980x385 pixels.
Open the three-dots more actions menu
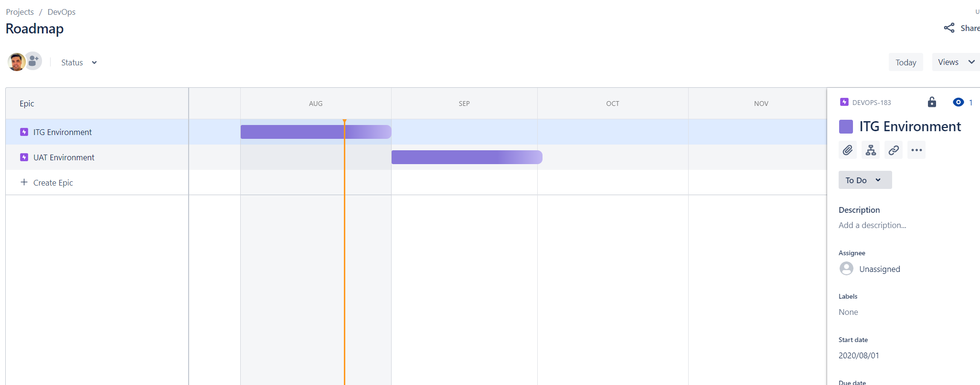[x=916, y=150]
